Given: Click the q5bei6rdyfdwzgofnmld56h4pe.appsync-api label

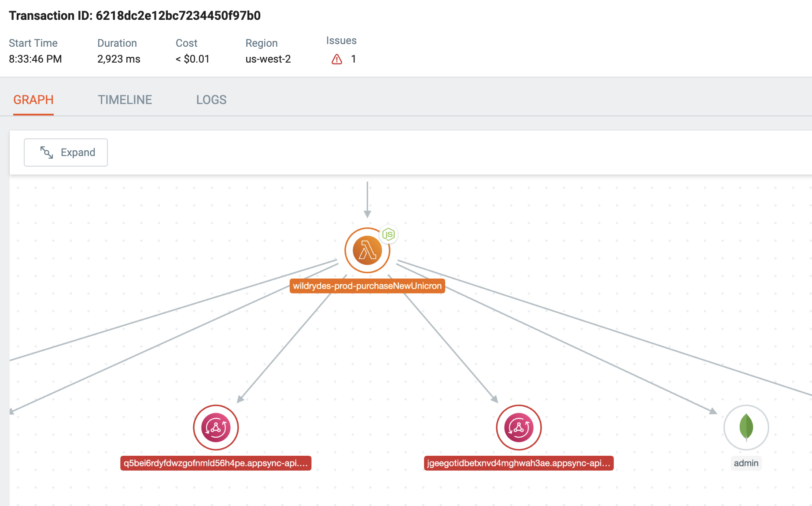Looking at the screenshot, I should [216, 463].
